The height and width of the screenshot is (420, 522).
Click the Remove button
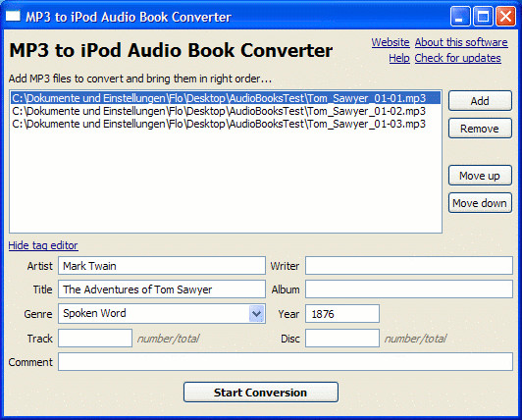click(x=480, y=129)
